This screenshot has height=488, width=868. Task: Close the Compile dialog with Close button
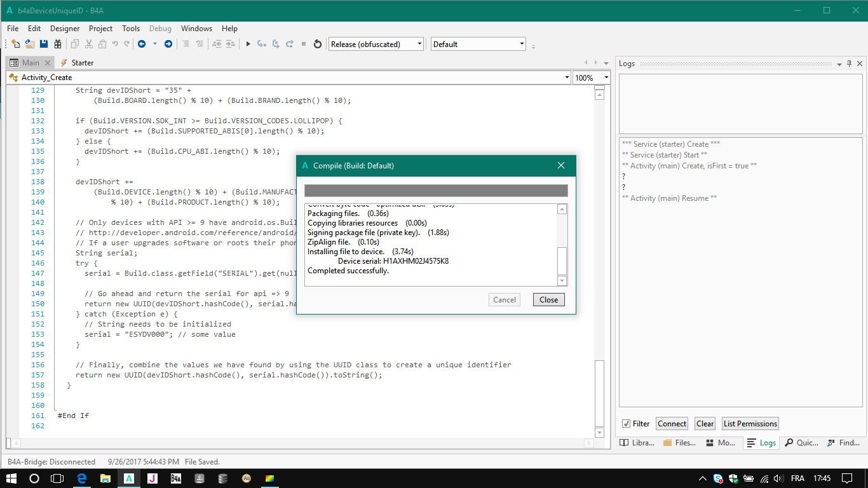tap(548, 300)
